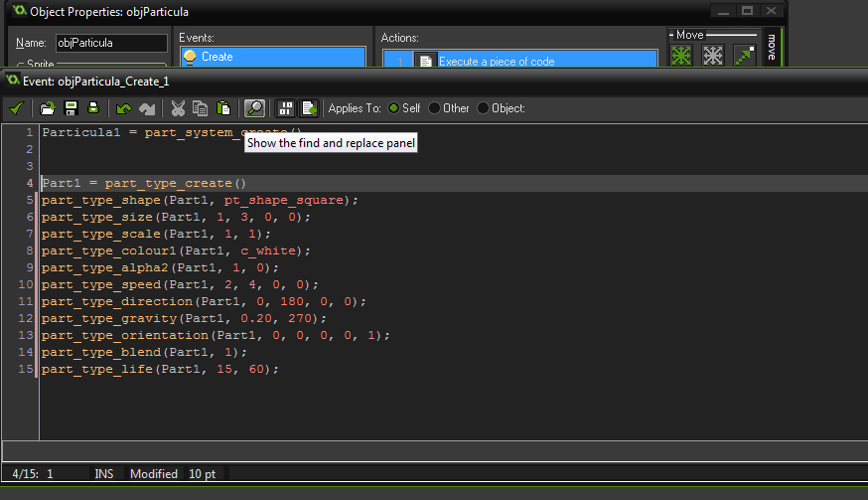Click the part_type_speed code line

180,284
